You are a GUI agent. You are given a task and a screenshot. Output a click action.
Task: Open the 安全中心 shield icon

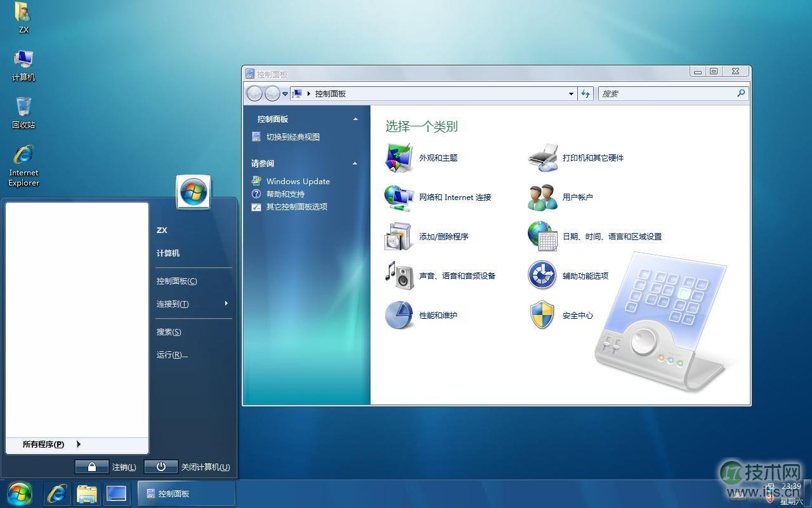[x=542, y=315]
